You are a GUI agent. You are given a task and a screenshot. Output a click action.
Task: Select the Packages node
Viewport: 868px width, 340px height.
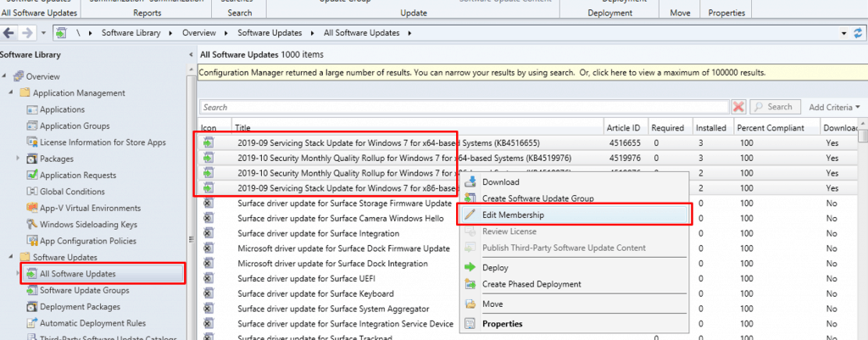pos(57,159)
